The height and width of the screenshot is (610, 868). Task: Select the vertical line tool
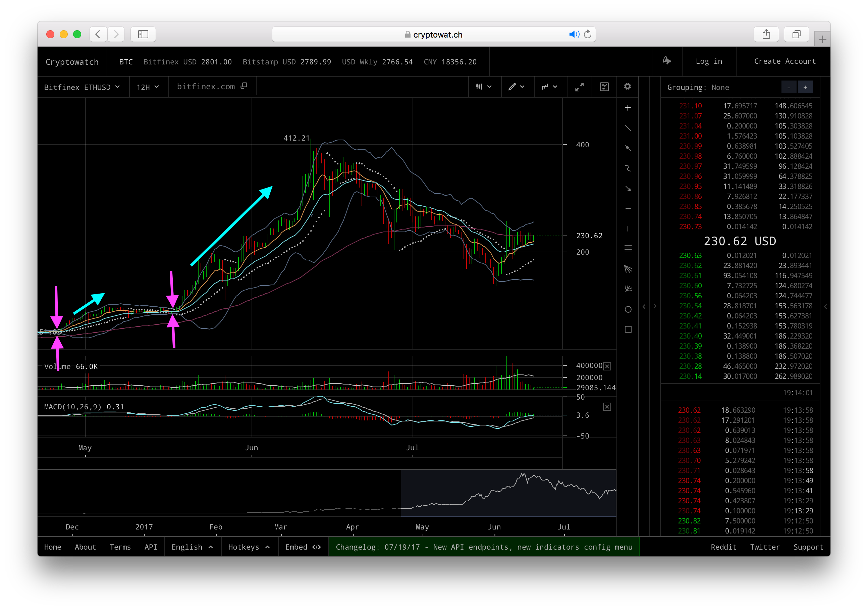pyautogui.click(x=628, y=229)
